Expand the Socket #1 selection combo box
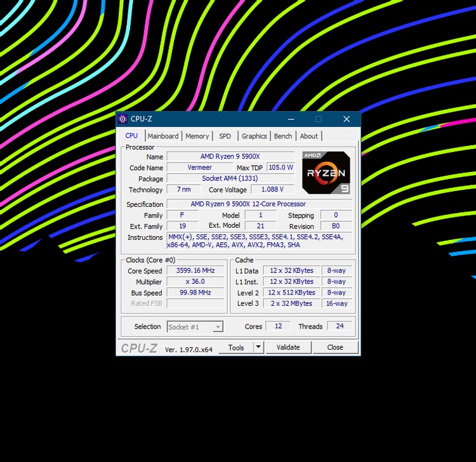Image resolution: width=476 pixels, height=462 pixels. point(195,327)
